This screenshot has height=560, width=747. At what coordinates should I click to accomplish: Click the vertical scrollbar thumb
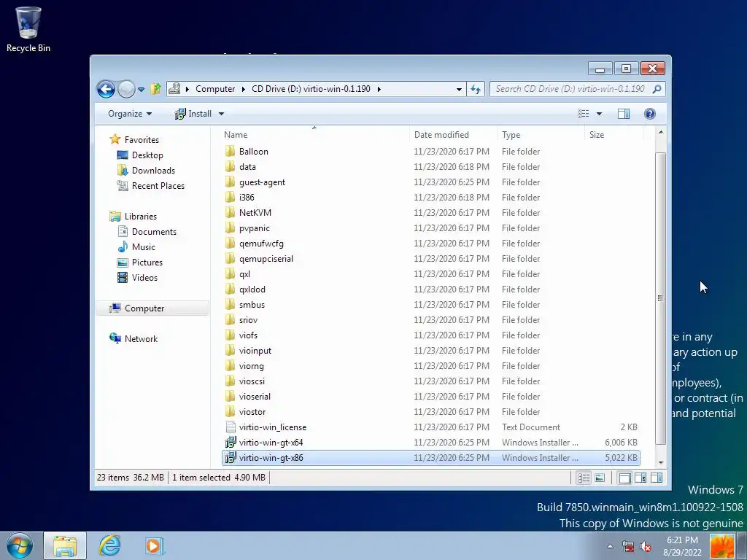coord(660,298)
